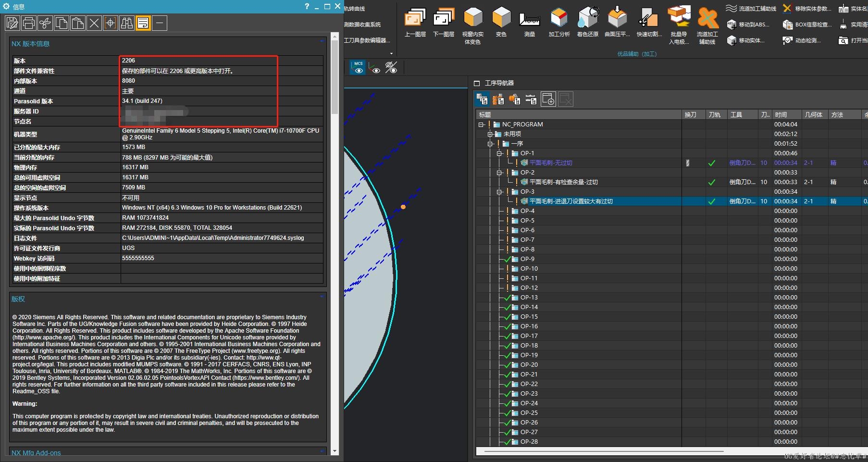Click info window scroll down arrow
The height and width of the screenshot is (462, 868).
[335, 451]
